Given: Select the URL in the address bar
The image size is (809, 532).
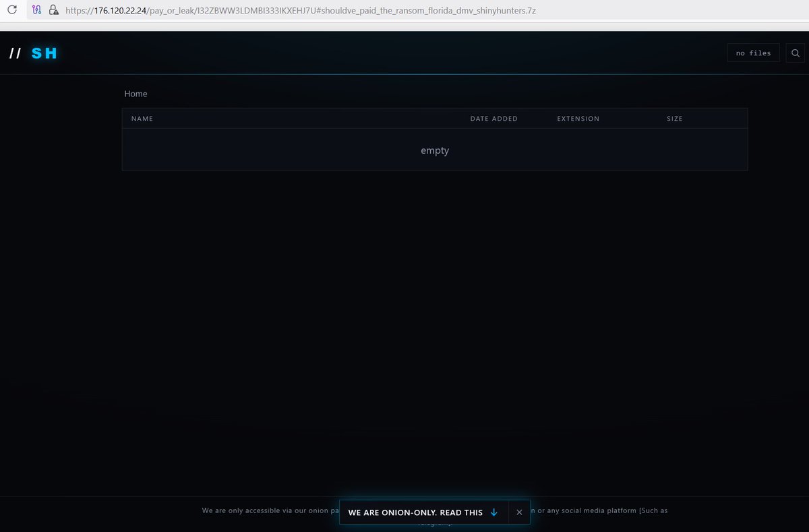Looking at the screenshot, I should (x=300, y=11).
